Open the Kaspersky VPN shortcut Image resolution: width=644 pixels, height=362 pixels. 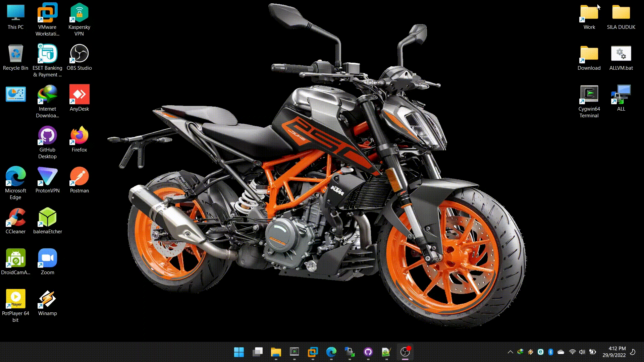pyautogui.click(x=79, y=13)
